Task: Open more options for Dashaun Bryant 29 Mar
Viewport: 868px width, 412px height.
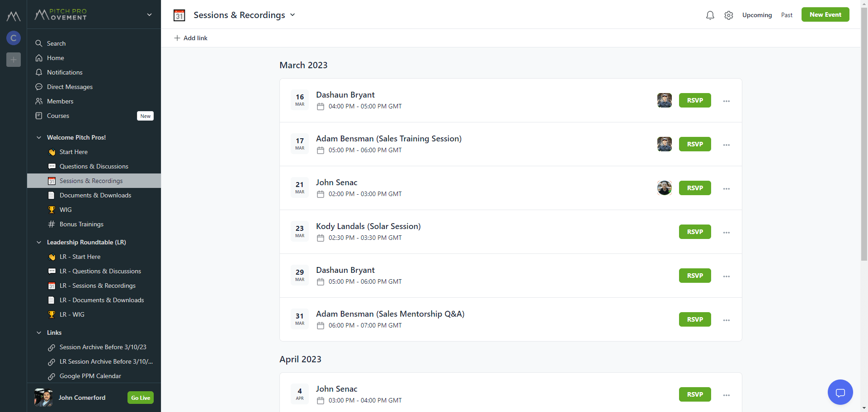Action: tap(726, 276)
